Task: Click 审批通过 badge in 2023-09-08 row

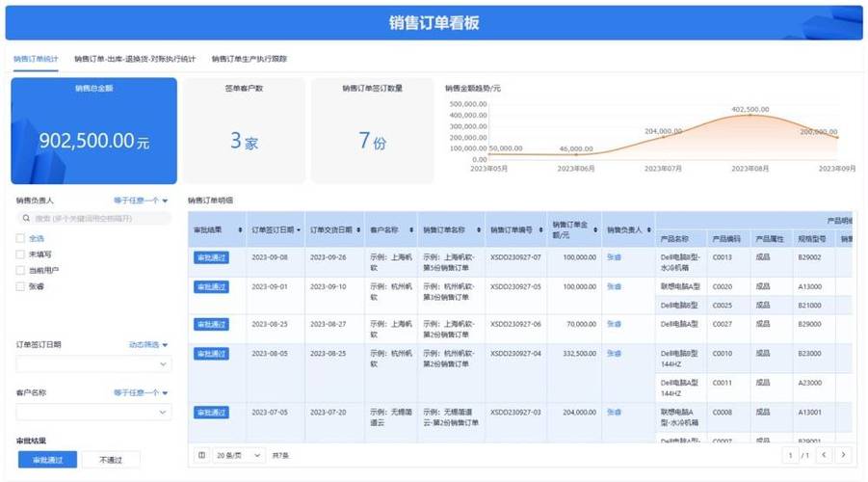Action: click(212, 257)
